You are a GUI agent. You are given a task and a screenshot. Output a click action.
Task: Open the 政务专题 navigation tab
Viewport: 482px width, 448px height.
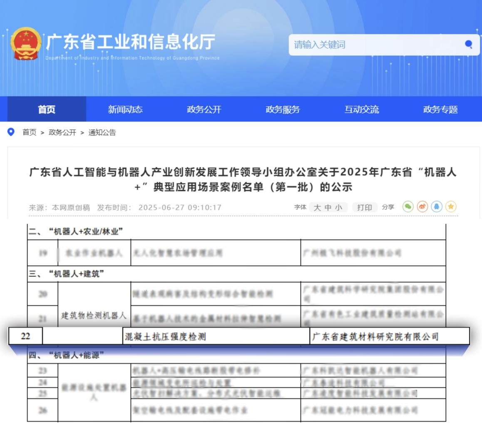pyautogui.click(x=440, y=109)
